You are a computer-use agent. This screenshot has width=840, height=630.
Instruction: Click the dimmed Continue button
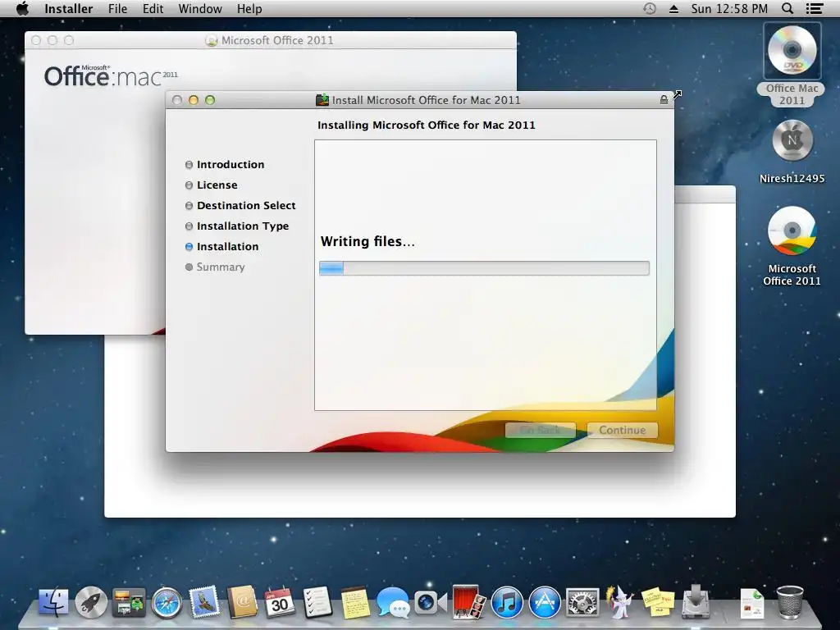click(x=622, y=430)
